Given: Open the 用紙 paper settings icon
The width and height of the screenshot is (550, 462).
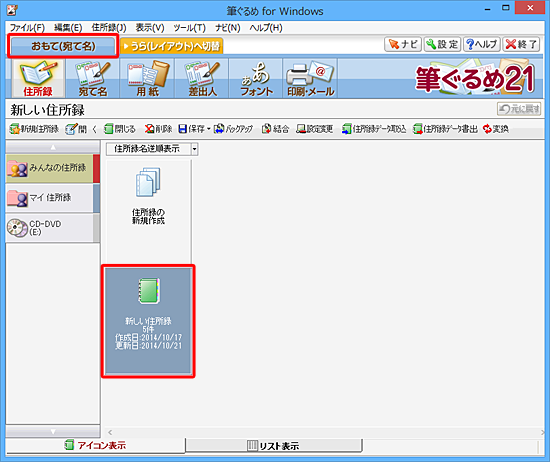Looking at the screenshot, I should pos(147,78).
